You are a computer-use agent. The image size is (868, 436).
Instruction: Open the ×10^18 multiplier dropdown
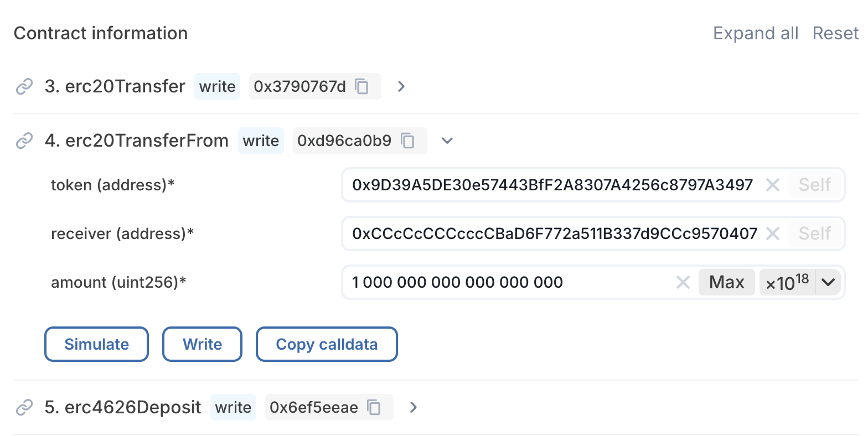click(x=828, y=283)
